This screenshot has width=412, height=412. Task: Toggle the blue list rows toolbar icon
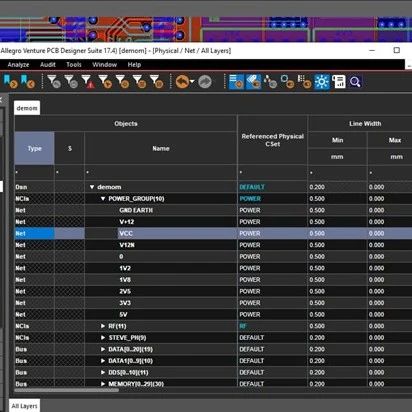[x=236, y=82]
